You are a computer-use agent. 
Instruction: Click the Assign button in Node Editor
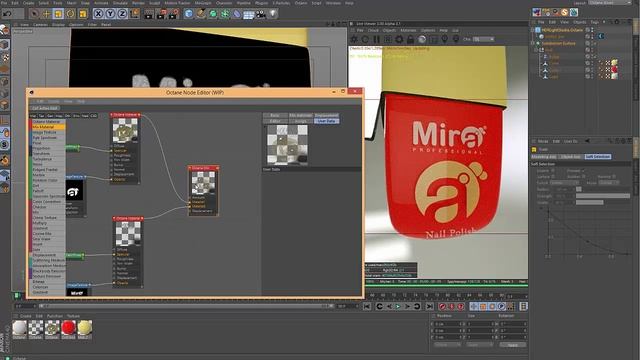point(300,121)
